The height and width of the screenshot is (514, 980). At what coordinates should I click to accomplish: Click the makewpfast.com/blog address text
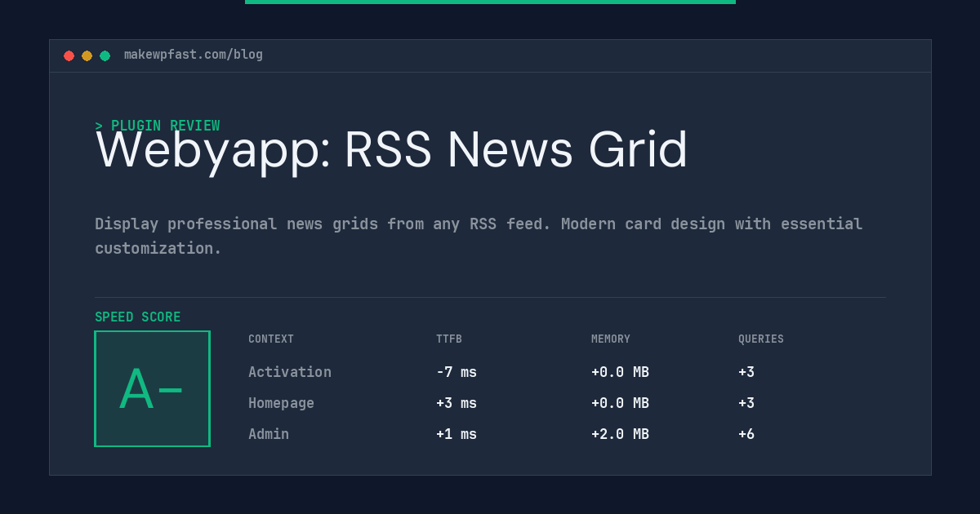(x=194, y=55)
